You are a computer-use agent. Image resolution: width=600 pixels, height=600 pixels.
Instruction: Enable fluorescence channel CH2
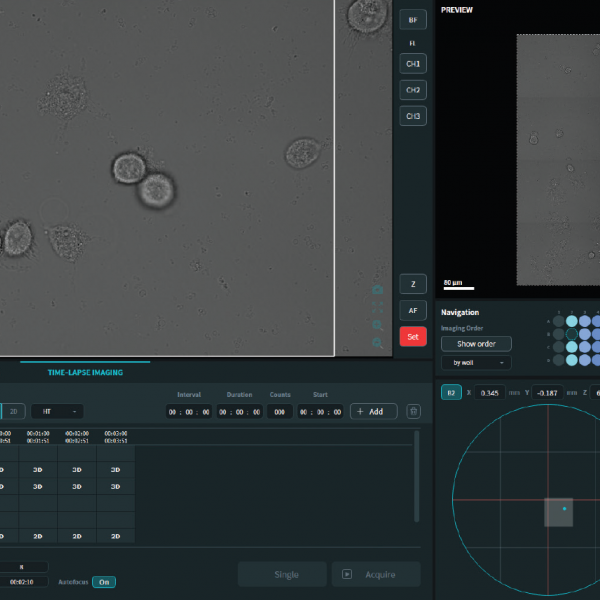[x=412, y=90]
